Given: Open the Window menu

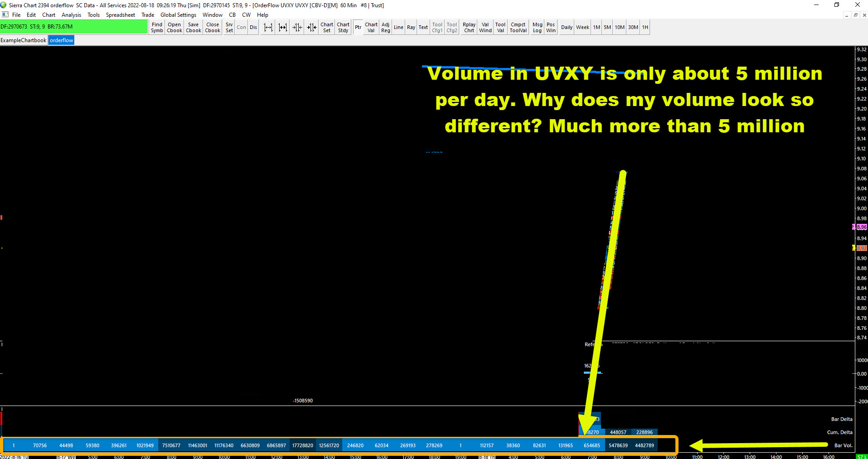Looking at the screenshot, I should (213, 15).
